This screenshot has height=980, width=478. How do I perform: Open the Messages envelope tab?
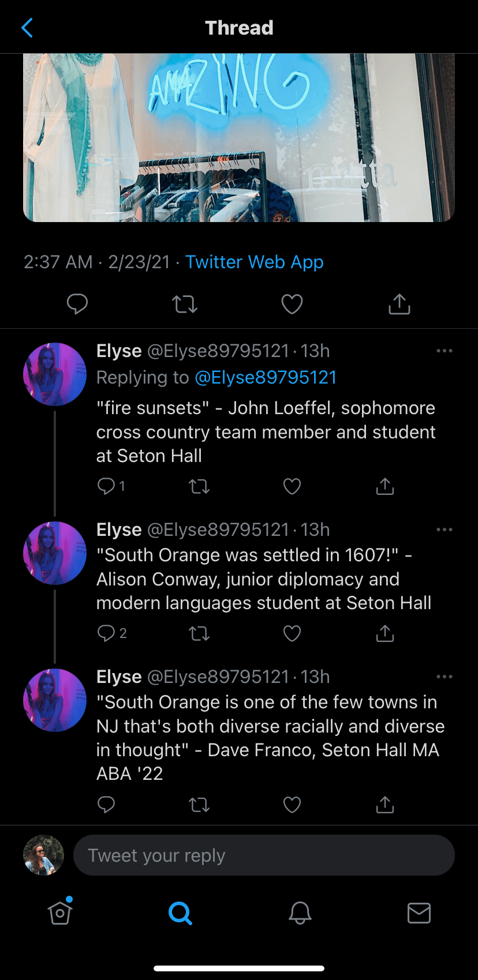pyautogui.click(x=419, y=913)
